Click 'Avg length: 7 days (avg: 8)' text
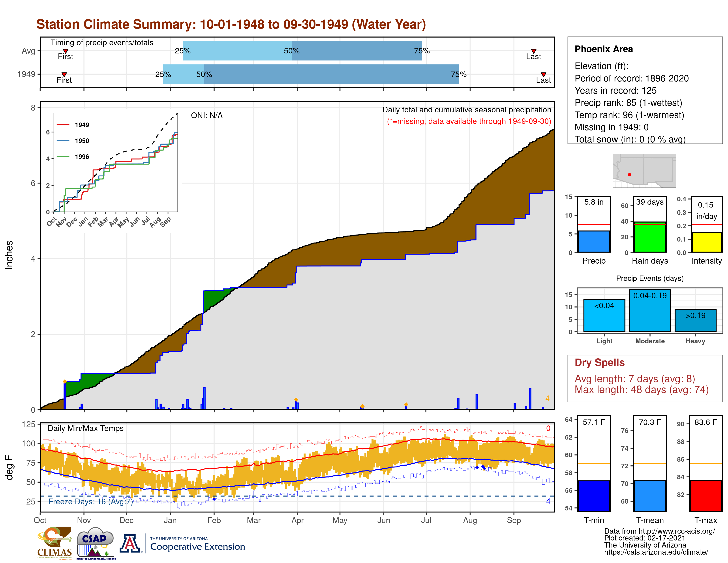This screenshot has width=728, height=563. tap(635, 379)
